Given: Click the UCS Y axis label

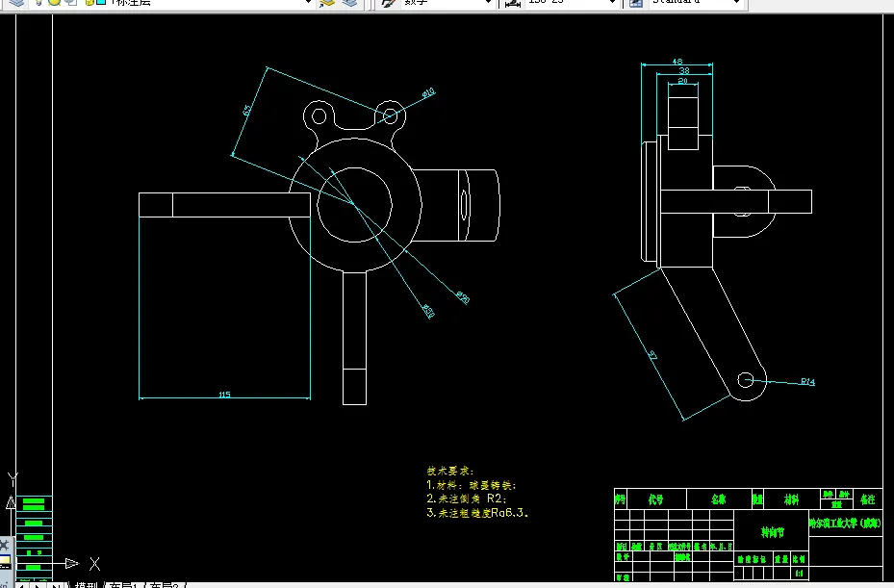Looking at the screenshot, I should point(13,479).
